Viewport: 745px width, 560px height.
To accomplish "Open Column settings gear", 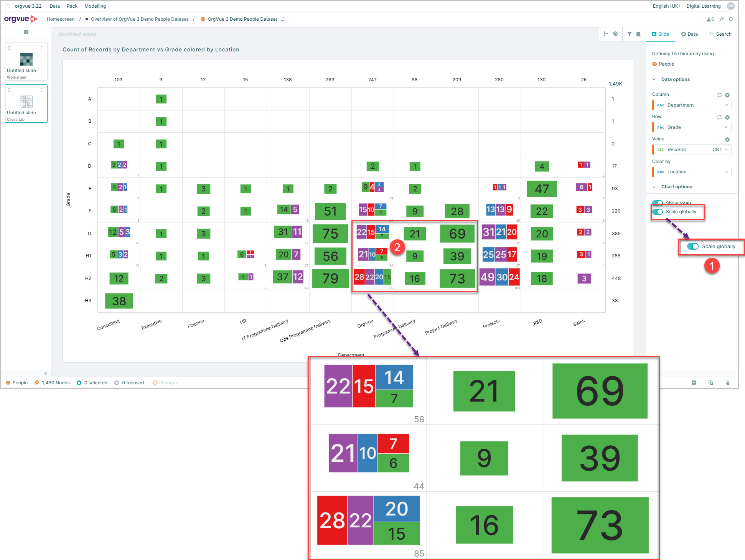I will (x=727, y=95).
